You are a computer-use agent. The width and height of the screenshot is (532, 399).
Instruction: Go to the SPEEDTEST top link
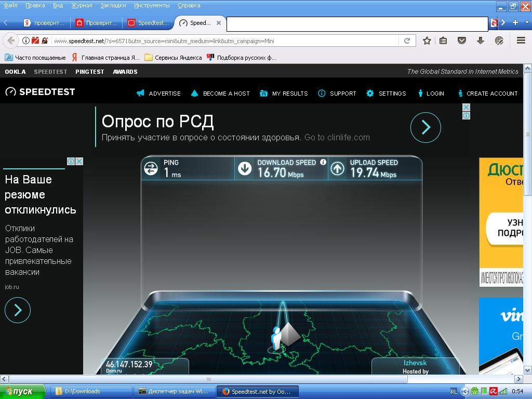click(50, 72)
